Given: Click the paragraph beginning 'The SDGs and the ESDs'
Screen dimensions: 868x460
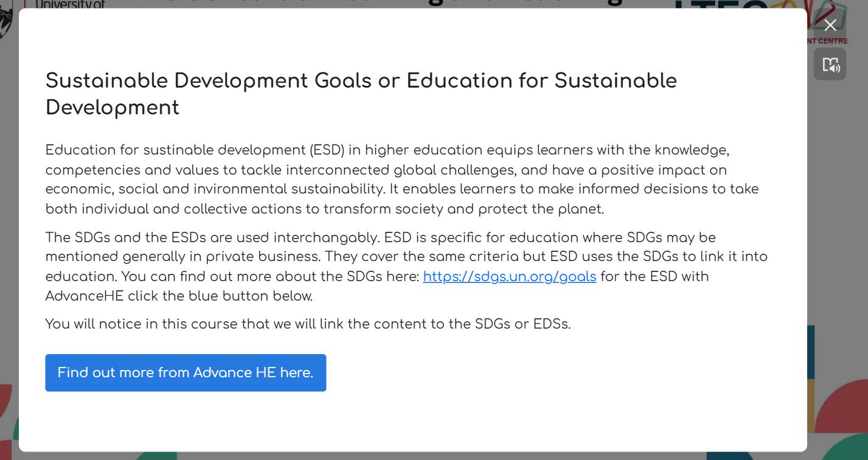Looking at the screenshot, I should click(406, 267).
